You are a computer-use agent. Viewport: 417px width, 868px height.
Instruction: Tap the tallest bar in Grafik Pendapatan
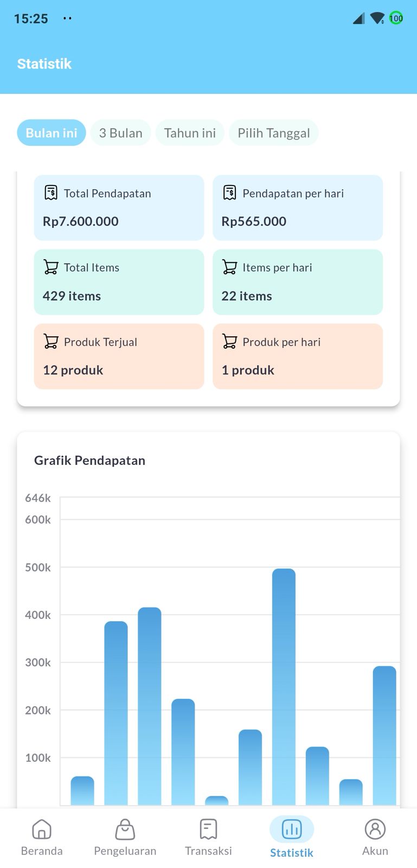284,686
